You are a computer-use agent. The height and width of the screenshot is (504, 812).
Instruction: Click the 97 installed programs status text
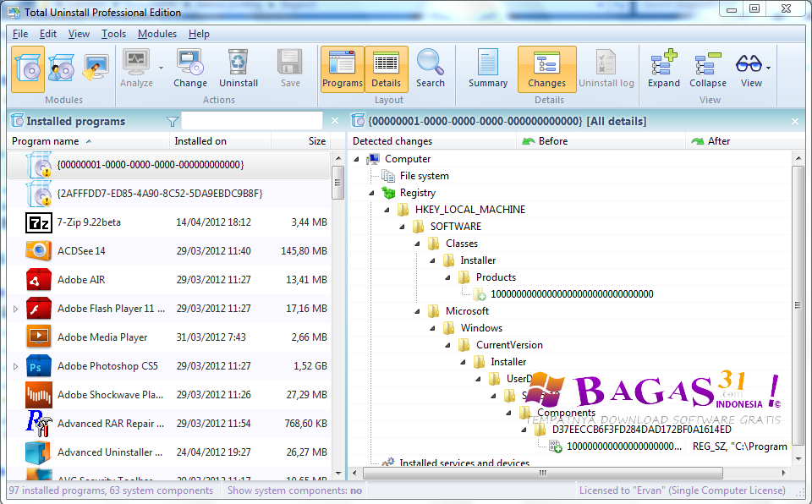coord(111,490)
